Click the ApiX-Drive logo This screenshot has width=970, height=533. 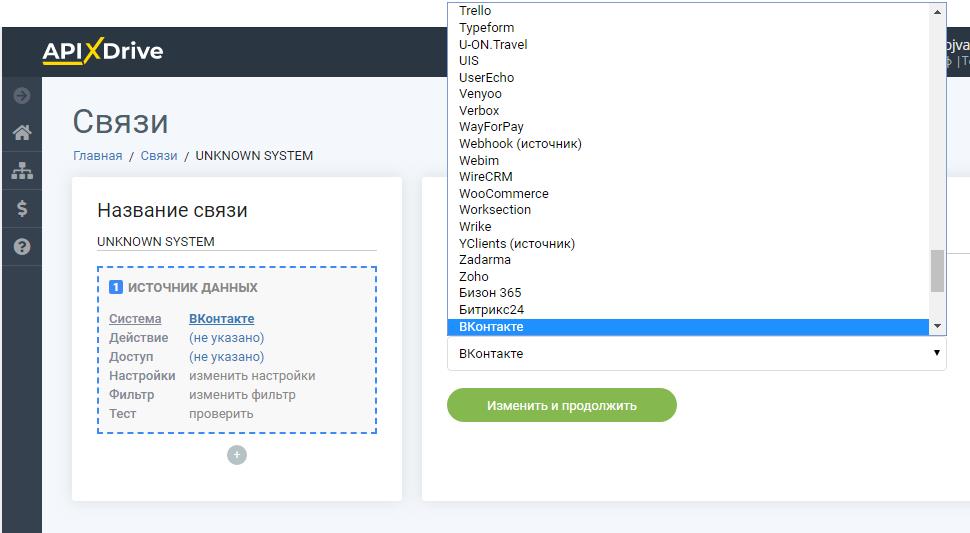[x=103, y=51]
